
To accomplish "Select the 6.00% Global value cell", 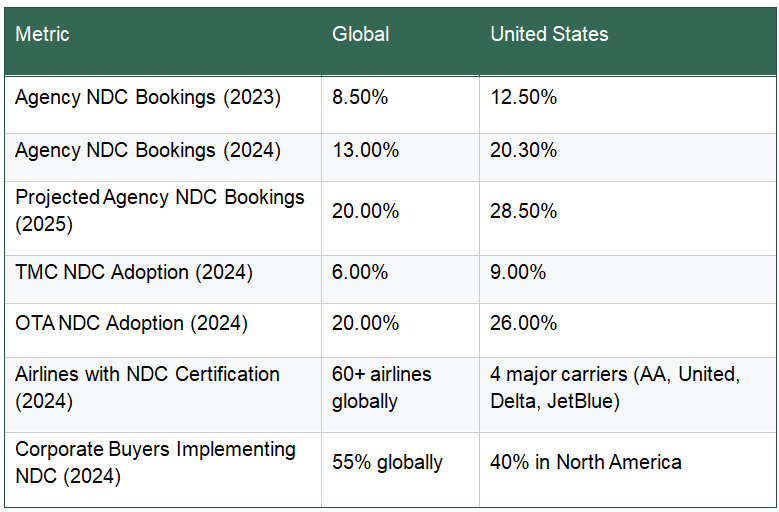I will click(361, 272).
